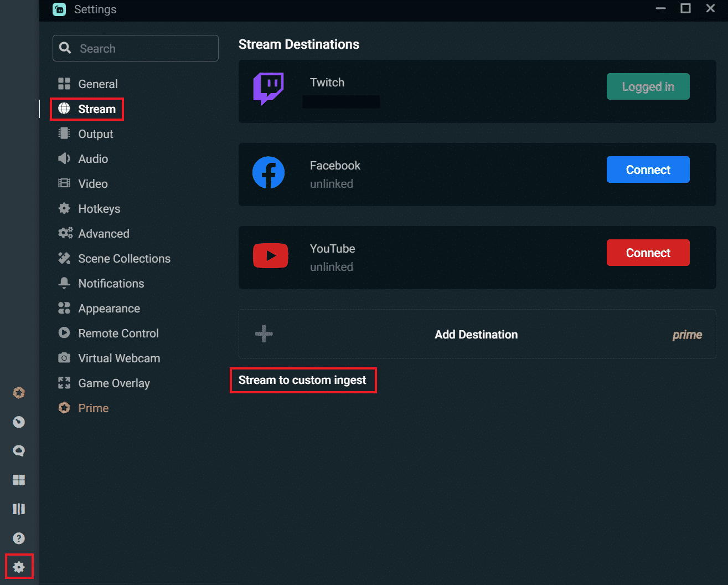Open Notifications settings
This screenshot has width=728, height=585.
tap(111, 283)
